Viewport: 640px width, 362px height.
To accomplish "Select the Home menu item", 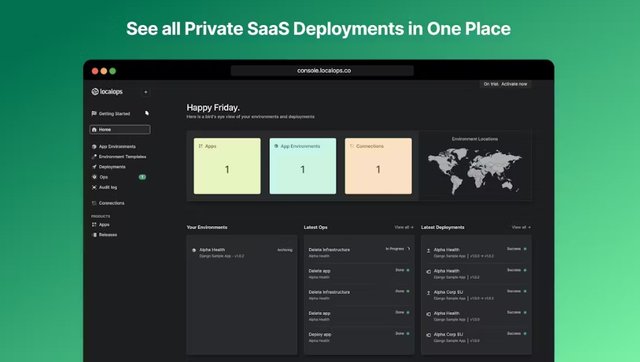I will [120, 130].
